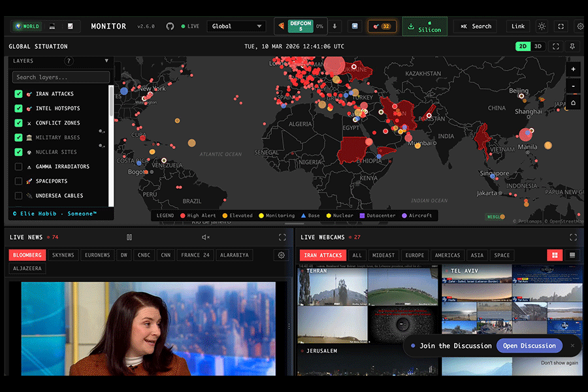Screen dimensions: 588x392
Task: Click the DEFCON 5 status indicator
Action: point(300,26)
